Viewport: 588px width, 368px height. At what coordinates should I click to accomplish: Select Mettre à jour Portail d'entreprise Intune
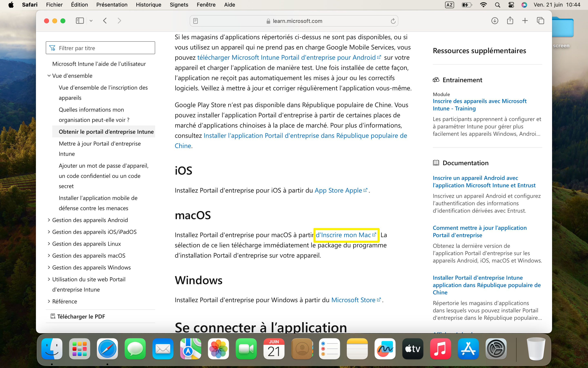tap(100, 149)
